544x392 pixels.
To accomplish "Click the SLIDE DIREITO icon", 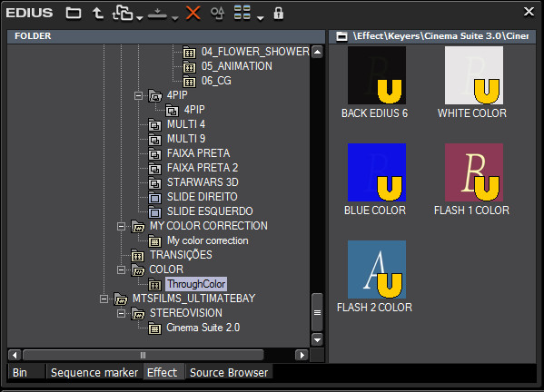I will 154,197.
